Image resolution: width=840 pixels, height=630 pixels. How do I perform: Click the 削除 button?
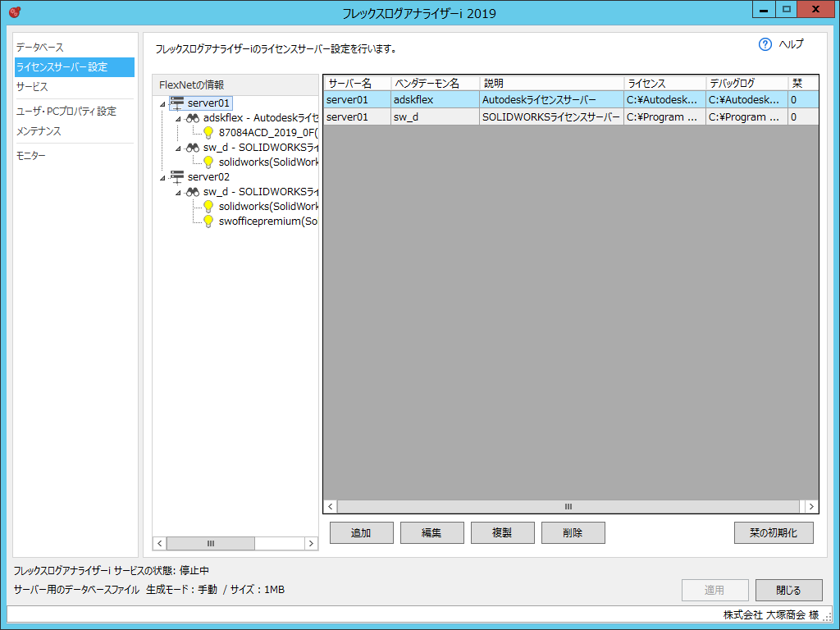click(573, 533)
